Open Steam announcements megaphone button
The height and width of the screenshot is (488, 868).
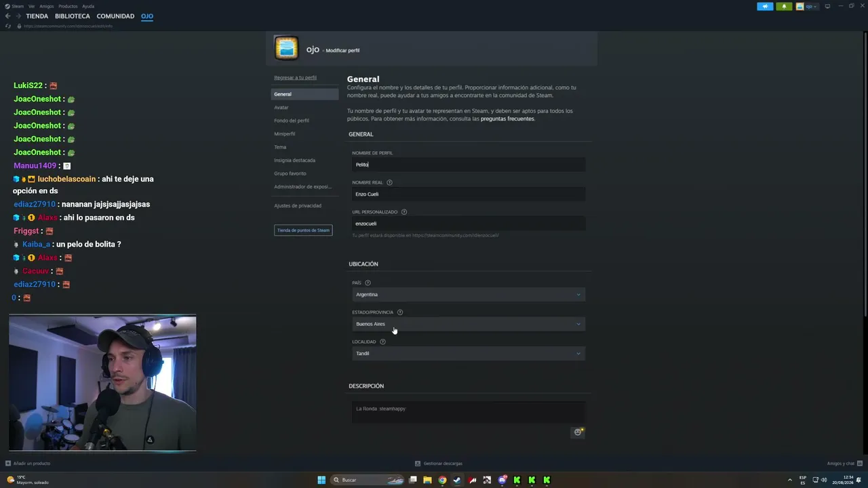click(765, 6)
